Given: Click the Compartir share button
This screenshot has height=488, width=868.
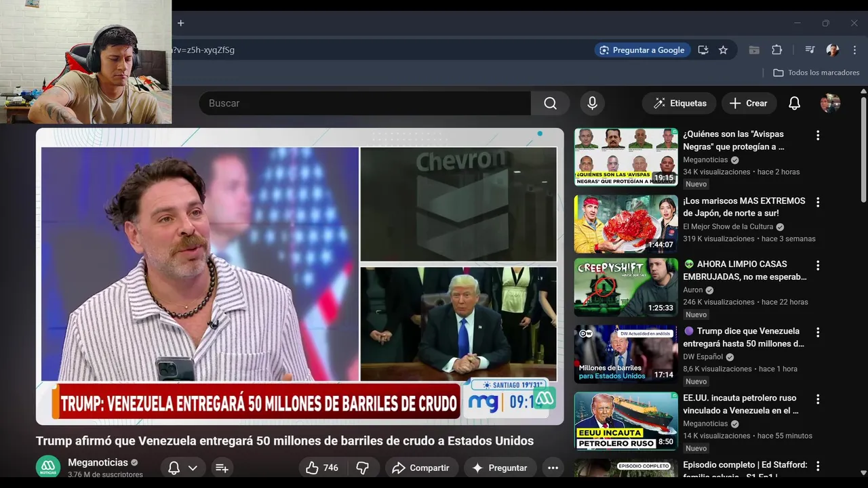Looking at the screenshot, I should tap(421, 468).
